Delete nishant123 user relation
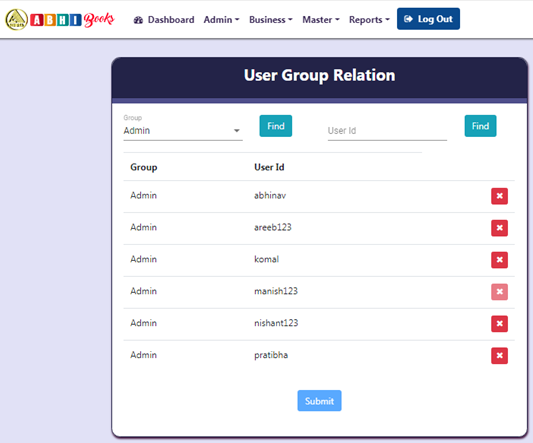Screen dimensions: 533x443 click(x=499, y=324)
